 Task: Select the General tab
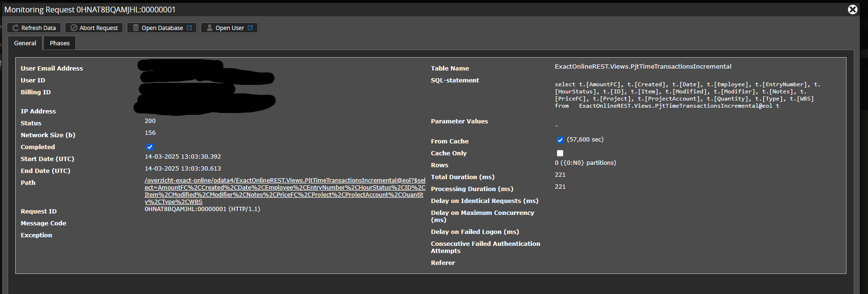click(x=25, y=43)
